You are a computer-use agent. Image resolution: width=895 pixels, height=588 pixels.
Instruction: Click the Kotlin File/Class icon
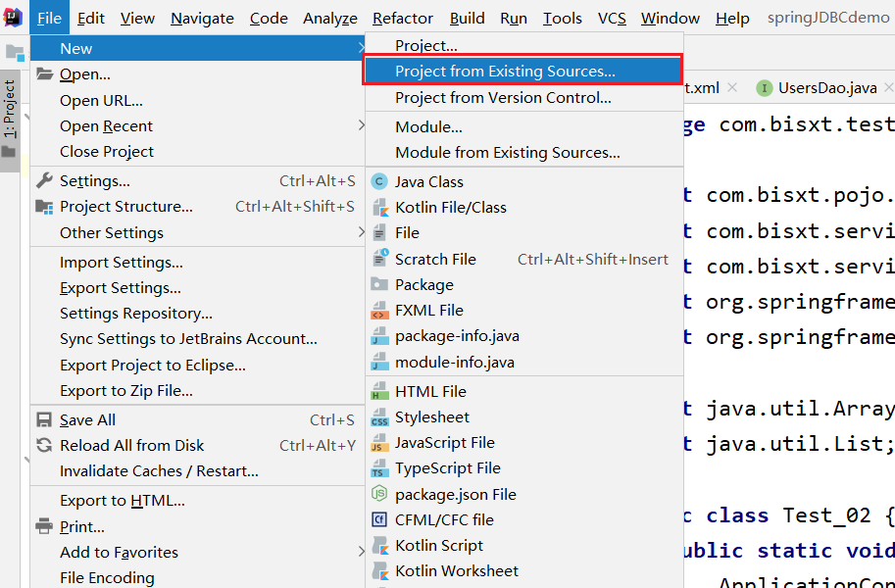point(379,207)
